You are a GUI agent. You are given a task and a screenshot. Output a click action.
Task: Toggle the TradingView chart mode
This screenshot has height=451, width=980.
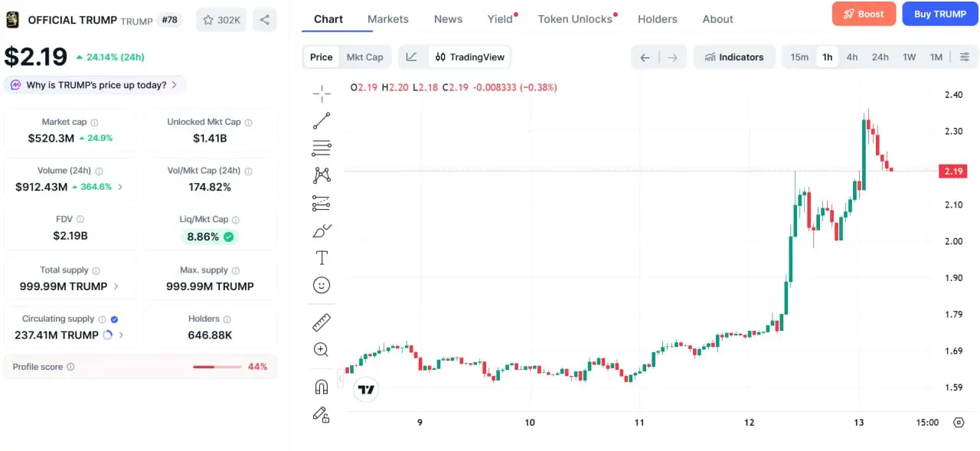pyautogui.click(x=470, y=57)
